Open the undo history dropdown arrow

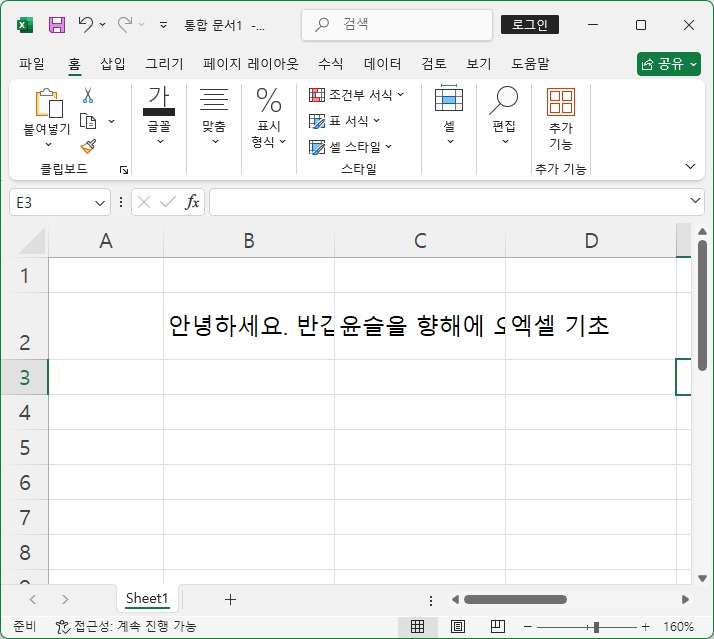click(x=103, y=25)
